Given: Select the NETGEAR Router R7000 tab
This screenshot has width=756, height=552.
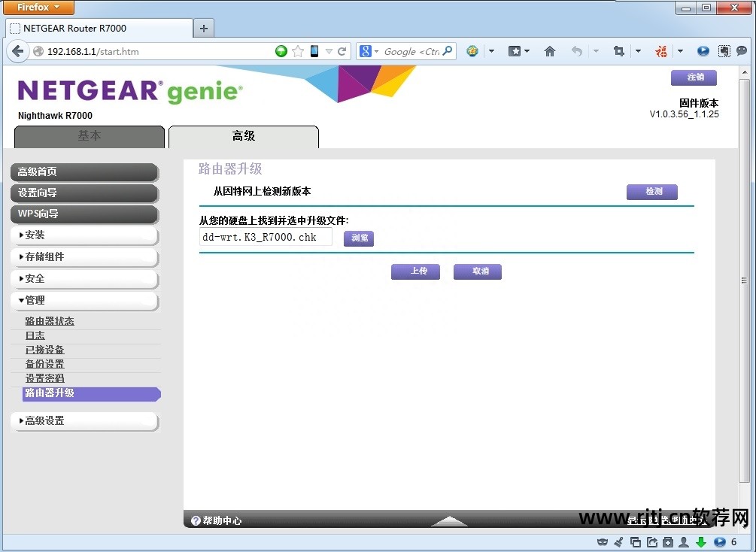Looking at the screenshot, I should tap(99, 29).
